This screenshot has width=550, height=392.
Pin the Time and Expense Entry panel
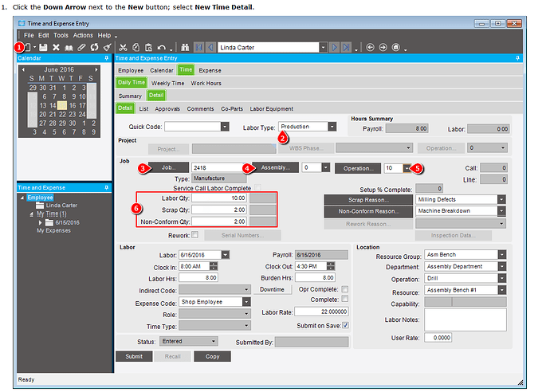click(x=518, y=58)
